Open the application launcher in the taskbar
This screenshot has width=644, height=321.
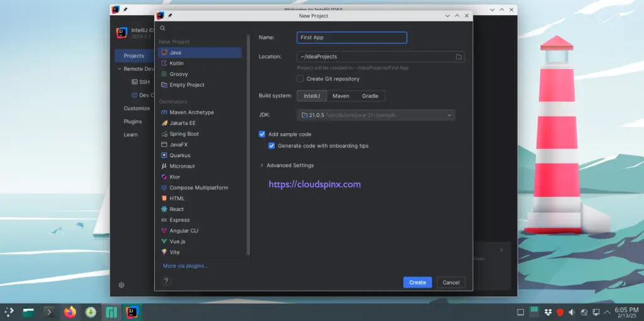(x=9, y=312)
